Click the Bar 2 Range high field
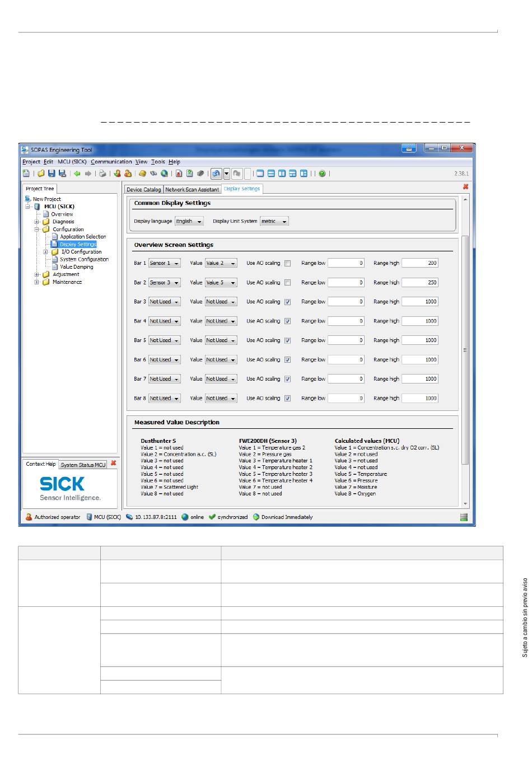 tap(420, 283)
